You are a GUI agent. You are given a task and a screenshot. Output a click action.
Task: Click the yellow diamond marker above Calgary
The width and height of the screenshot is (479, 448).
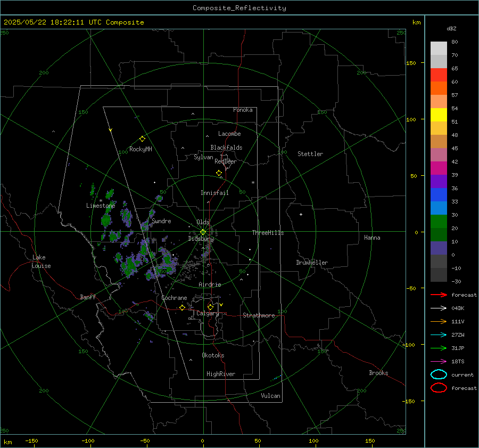click(x=210, y=307)
